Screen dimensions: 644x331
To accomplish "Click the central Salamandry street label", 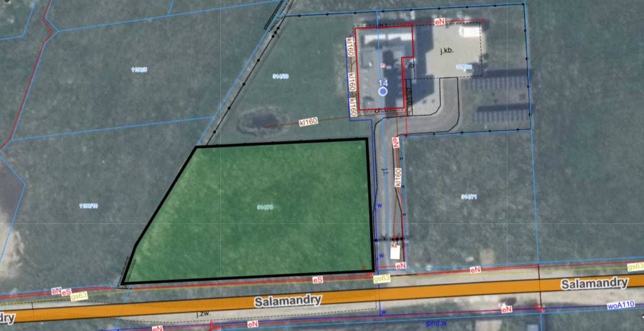I will point(288,301).
